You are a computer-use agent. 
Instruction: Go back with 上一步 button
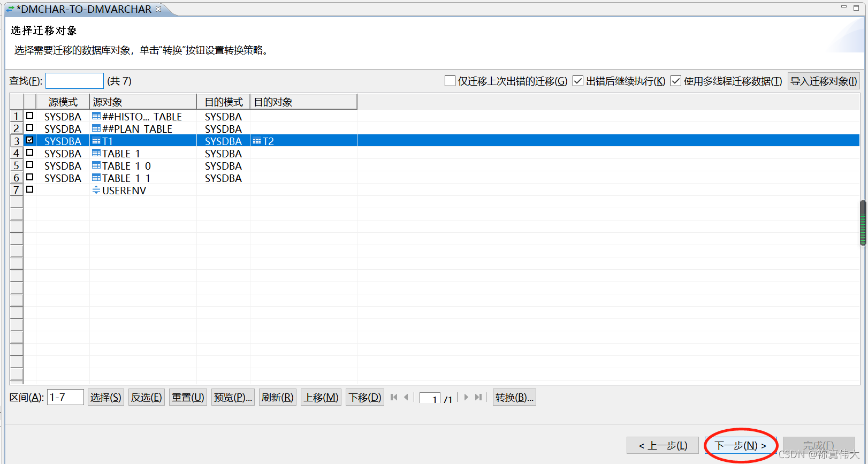pyautogui.click(x=663, y=445)
